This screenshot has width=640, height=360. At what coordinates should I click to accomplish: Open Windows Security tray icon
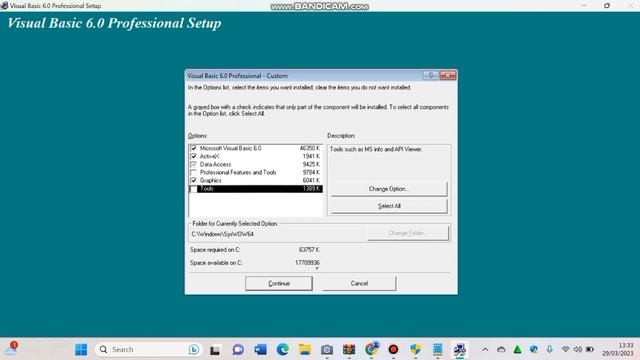pos(533,349)
